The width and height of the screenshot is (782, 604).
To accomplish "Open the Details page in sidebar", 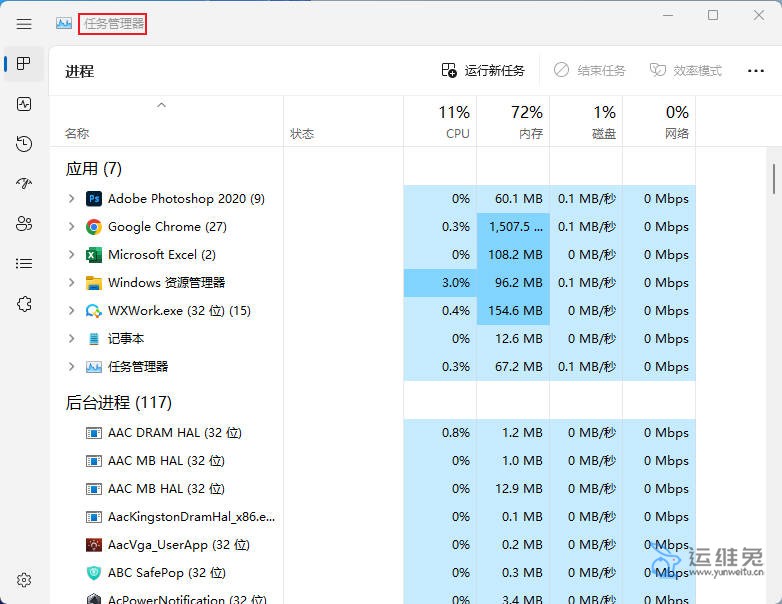I will (x=24, y=264).
